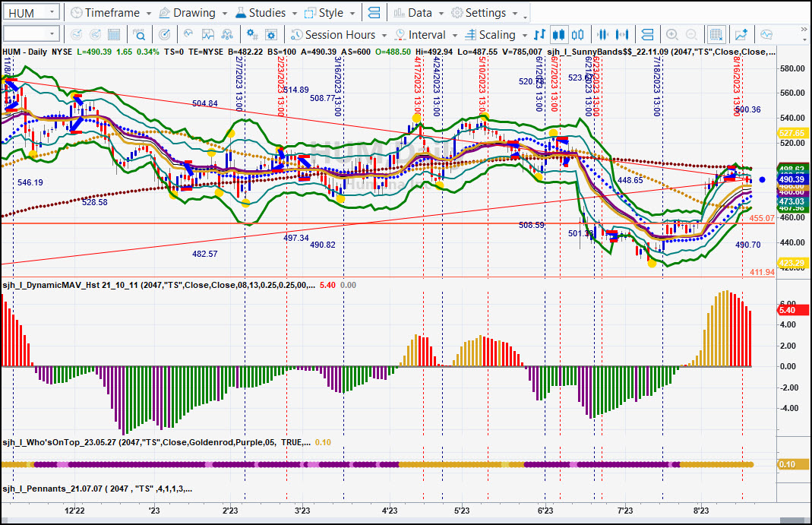Switch to hollow candlestick chart style
812x525 pixels.
[578, 35]
